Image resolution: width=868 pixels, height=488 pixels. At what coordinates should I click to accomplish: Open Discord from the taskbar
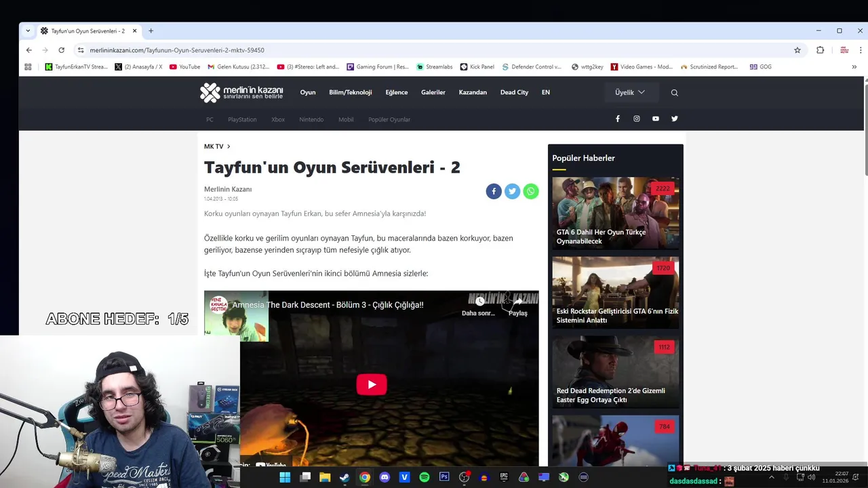click(384, 477)
